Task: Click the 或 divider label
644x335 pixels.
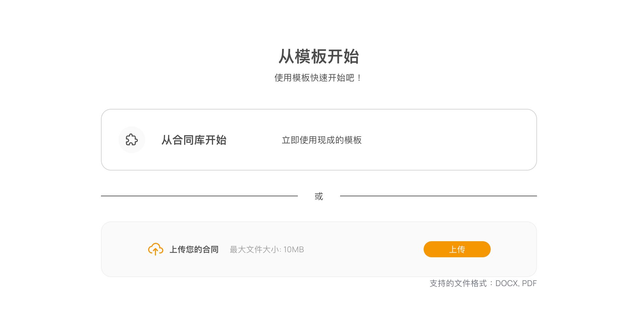Action: tap(319, 196)
